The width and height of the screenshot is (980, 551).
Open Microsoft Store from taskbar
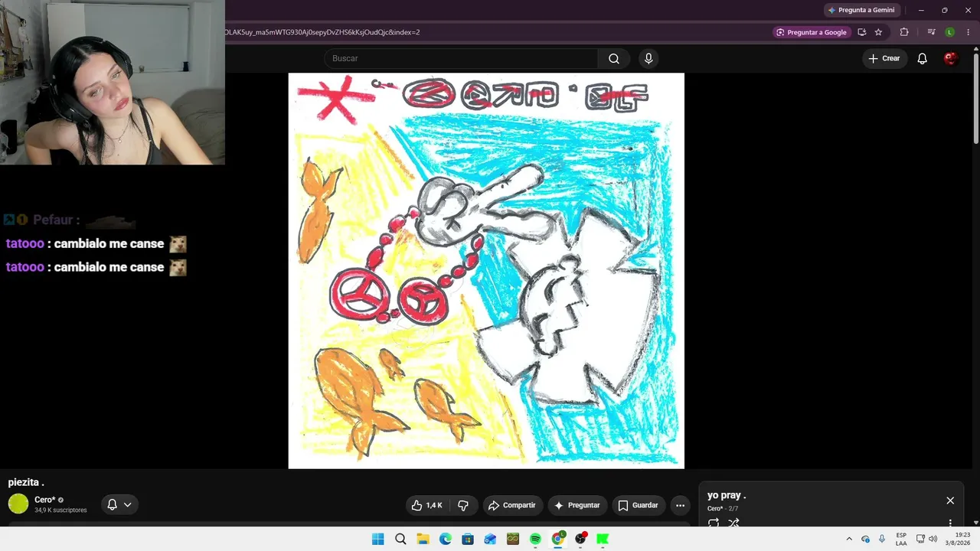pos(468,539)
